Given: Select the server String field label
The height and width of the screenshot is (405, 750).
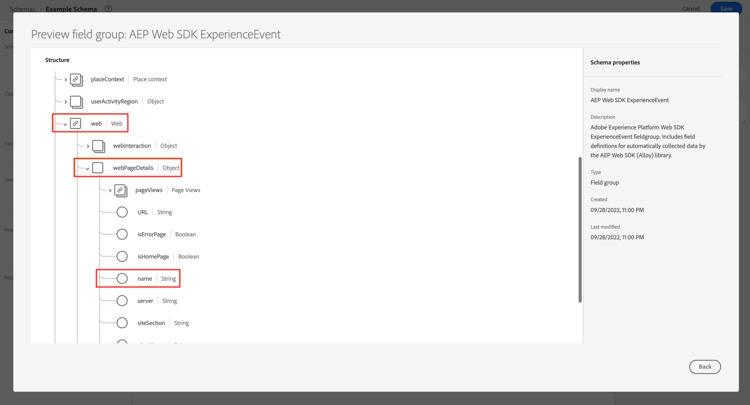Looking at the screenshot, I should [x=145, y=301].
